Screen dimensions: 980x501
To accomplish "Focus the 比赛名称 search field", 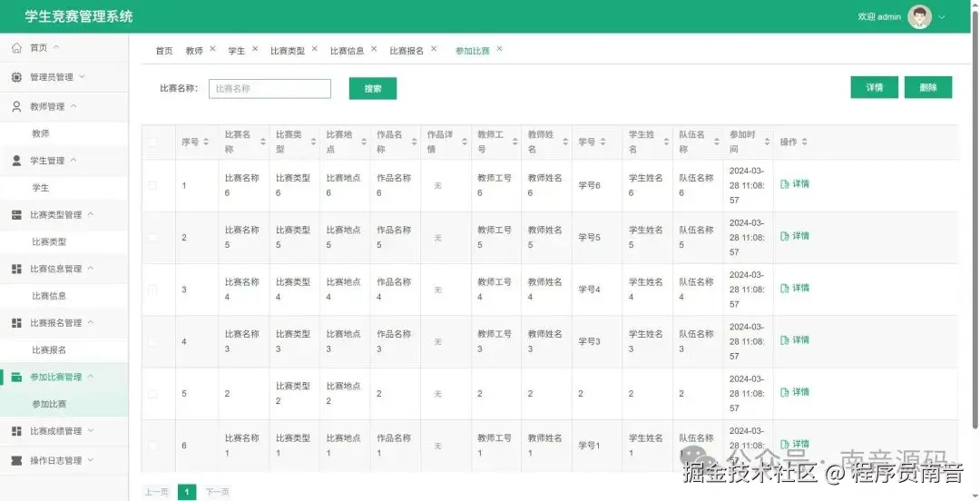I will point(269,89).
